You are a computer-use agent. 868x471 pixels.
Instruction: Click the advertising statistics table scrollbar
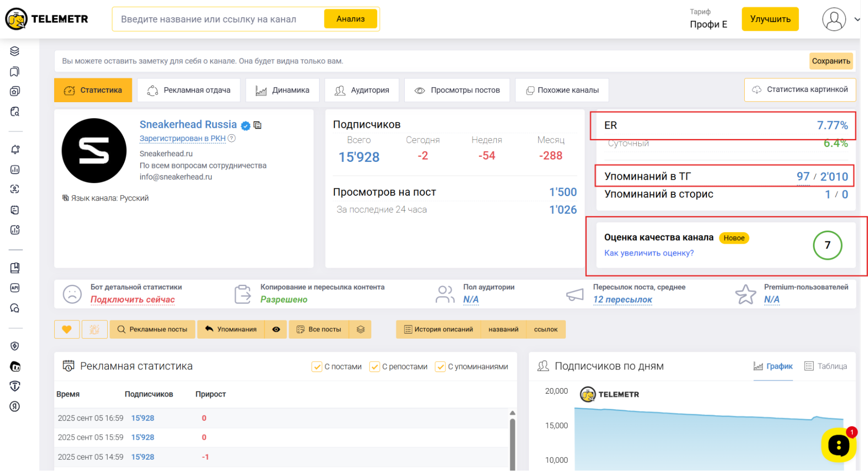point(512,443)
